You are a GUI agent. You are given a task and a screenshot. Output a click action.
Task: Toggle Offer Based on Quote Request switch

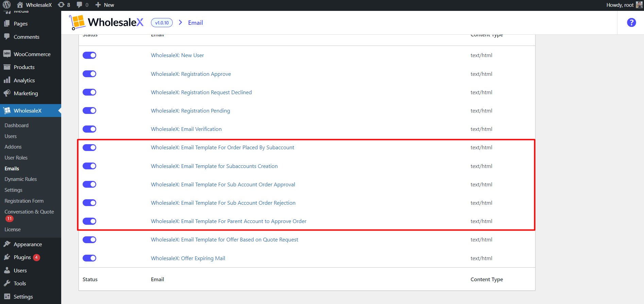point(89,239)
